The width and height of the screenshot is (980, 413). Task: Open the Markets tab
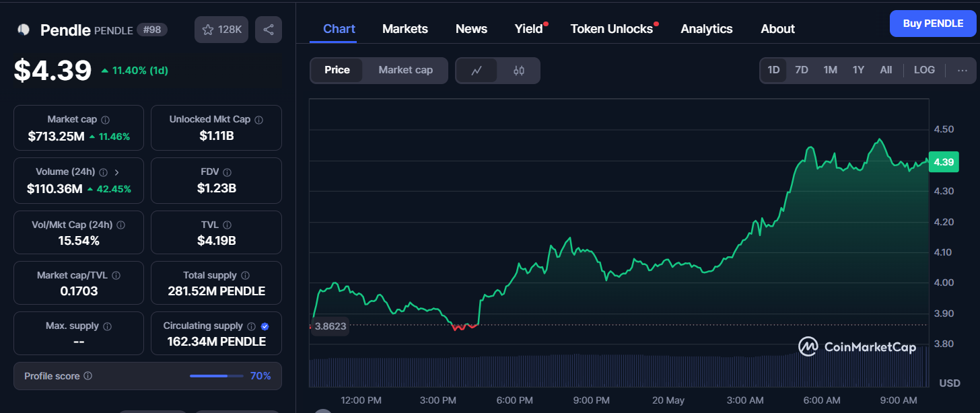coord(405,29)
